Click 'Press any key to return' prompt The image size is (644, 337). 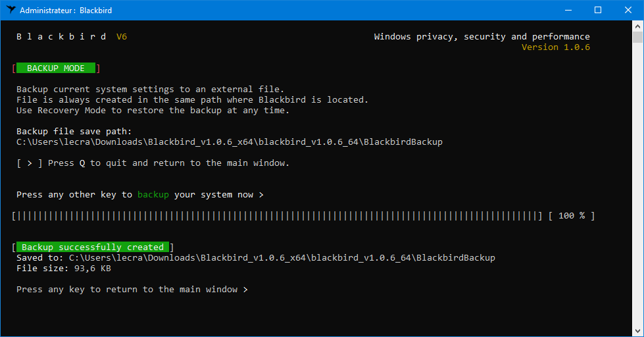click(x=132, y=290)
